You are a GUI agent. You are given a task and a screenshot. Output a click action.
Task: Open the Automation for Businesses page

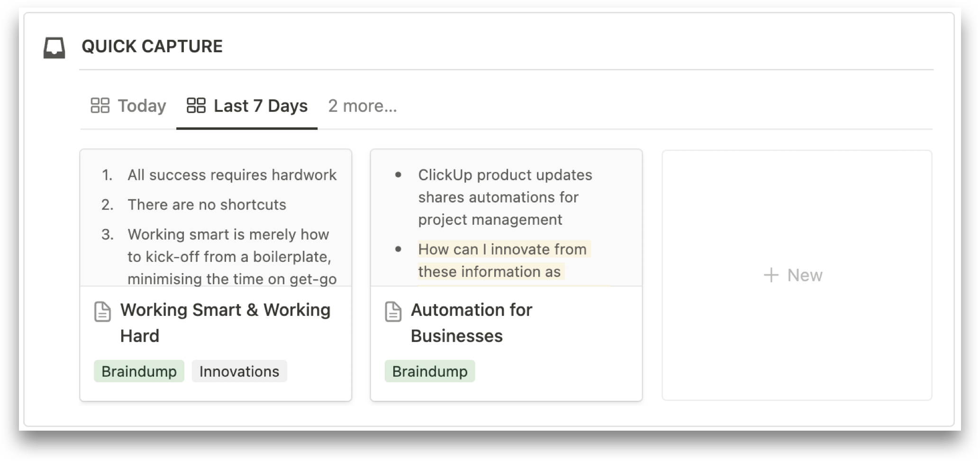click(x=472, y=323)
